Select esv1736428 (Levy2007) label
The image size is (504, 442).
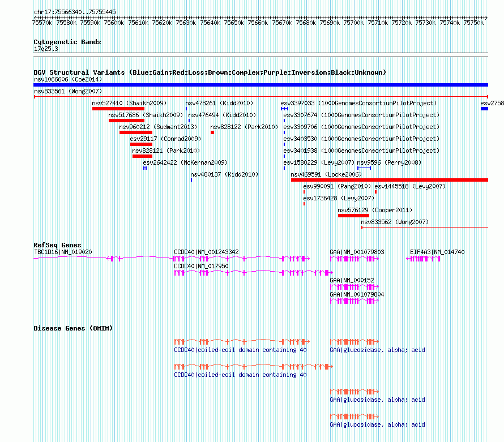339,198
